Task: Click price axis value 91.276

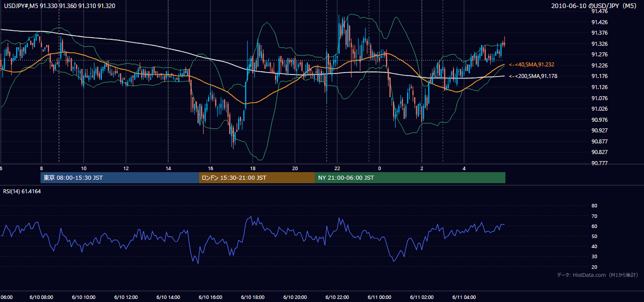Action: point(599,54)
